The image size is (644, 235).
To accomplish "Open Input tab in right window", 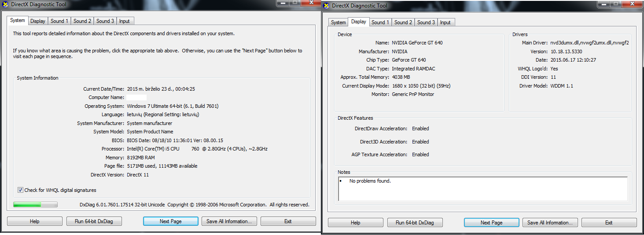I will (x=445, y=22).
